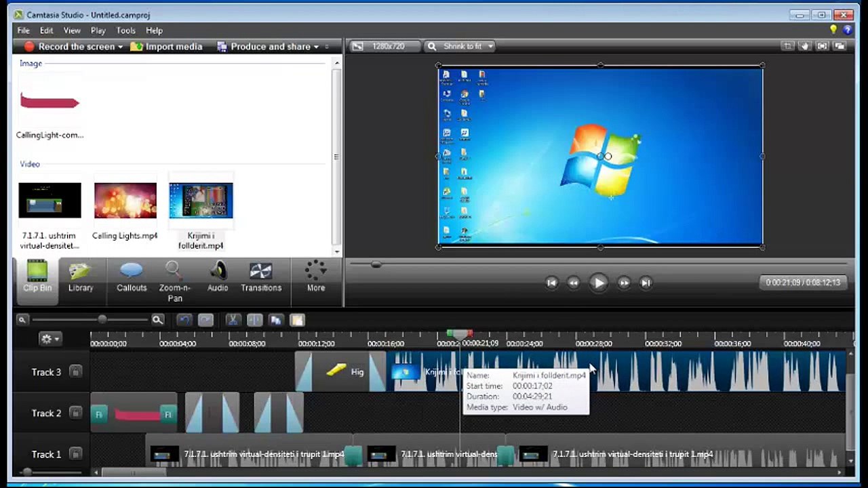
Task: Open the Zoom-n-Pan tab
Action: point(175,281)
